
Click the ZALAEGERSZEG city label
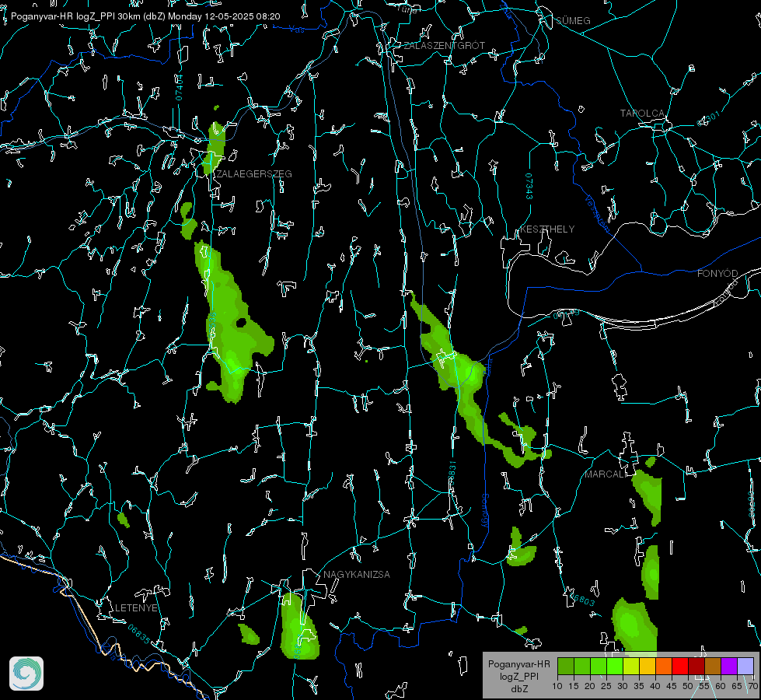pyautogui.click(x=254, y=174)
